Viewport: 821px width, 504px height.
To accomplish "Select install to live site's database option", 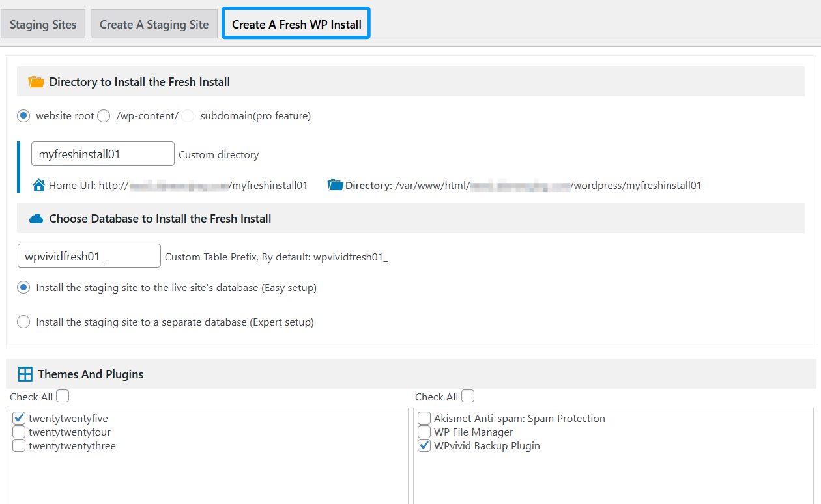I will (x=24, y=287).
